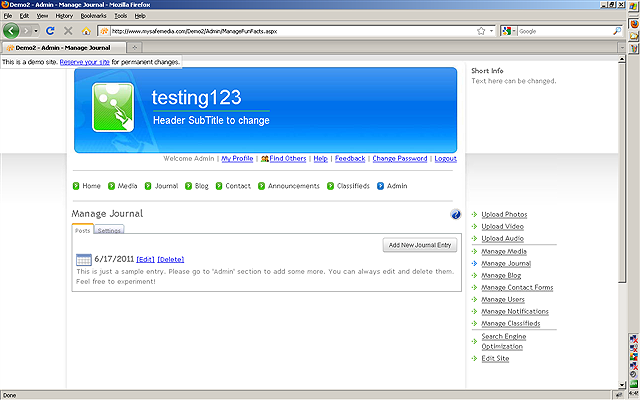Switch to the Settings tab
This screenshot has height=400, width=640.
coord(109,231)
